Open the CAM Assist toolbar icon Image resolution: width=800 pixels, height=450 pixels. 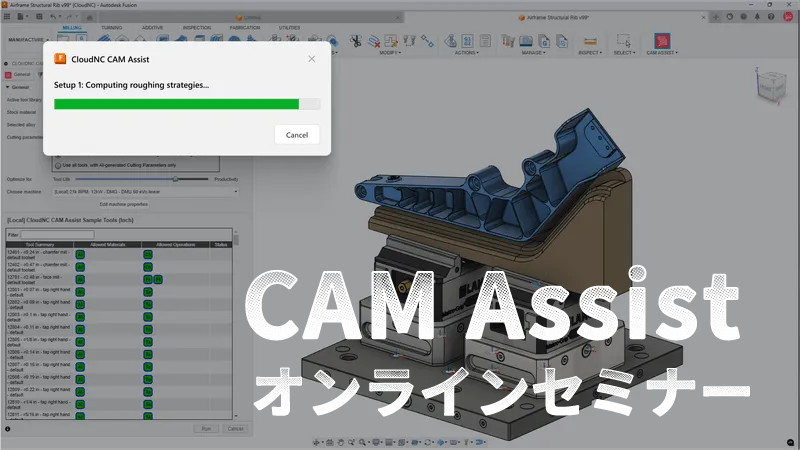662,41
